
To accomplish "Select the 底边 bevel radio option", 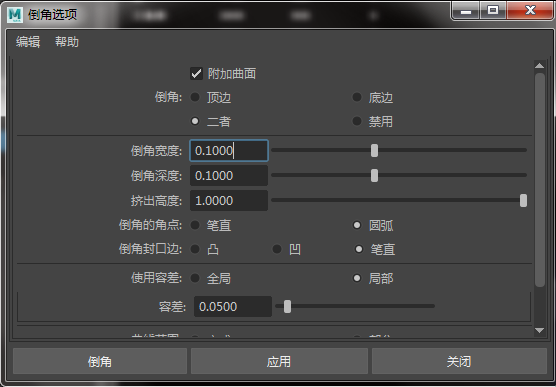I will (357, 97).
